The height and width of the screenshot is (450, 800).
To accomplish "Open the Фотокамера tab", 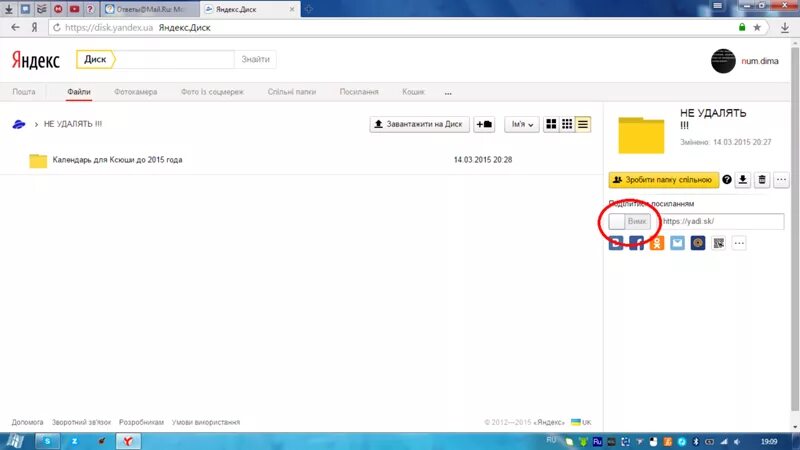I will pos(136,92).
